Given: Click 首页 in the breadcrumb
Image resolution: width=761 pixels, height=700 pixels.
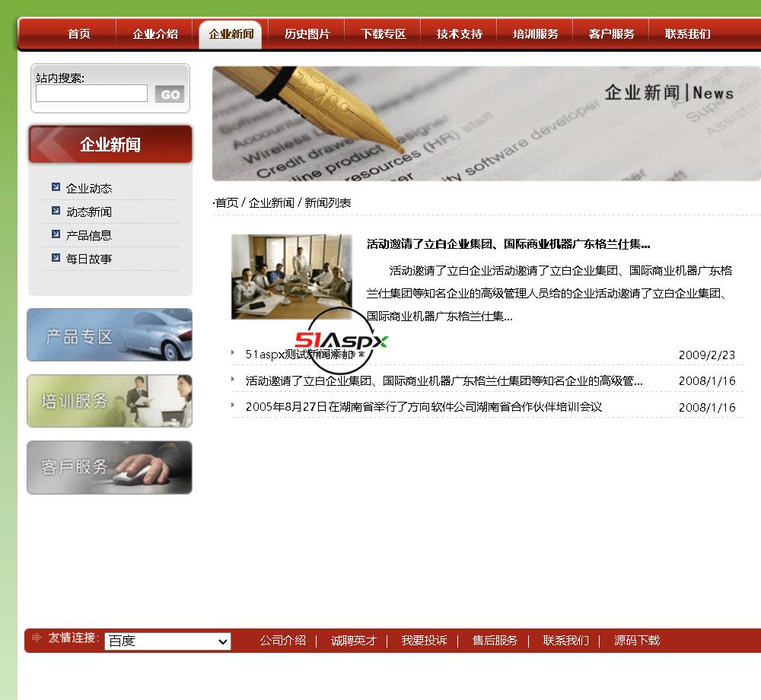Looking at the screenshot, I should coord(227,203).
